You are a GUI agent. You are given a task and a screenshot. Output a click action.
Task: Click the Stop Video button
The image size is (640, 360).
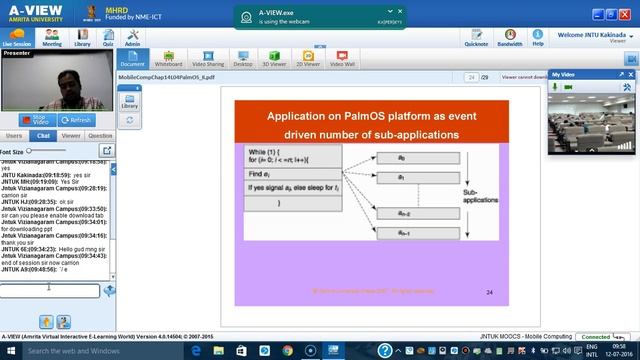click(x=37, y=120)
